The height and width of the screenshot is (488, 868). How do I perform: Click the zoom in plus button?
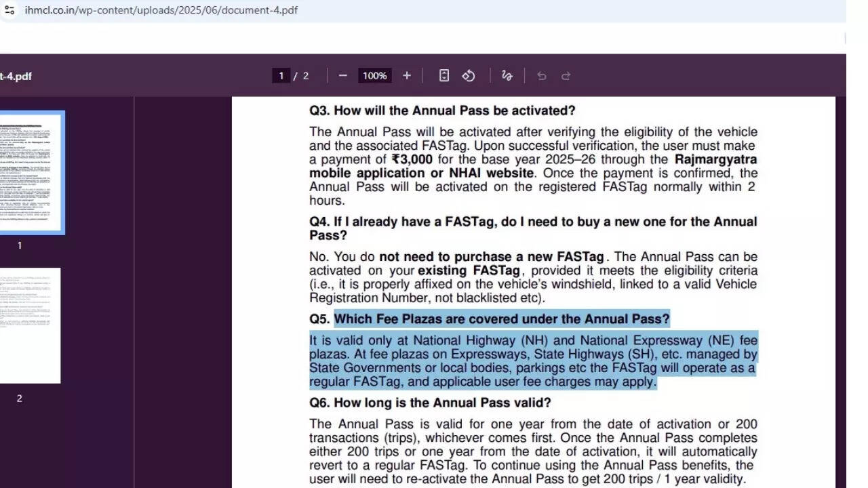coord(407,76)
